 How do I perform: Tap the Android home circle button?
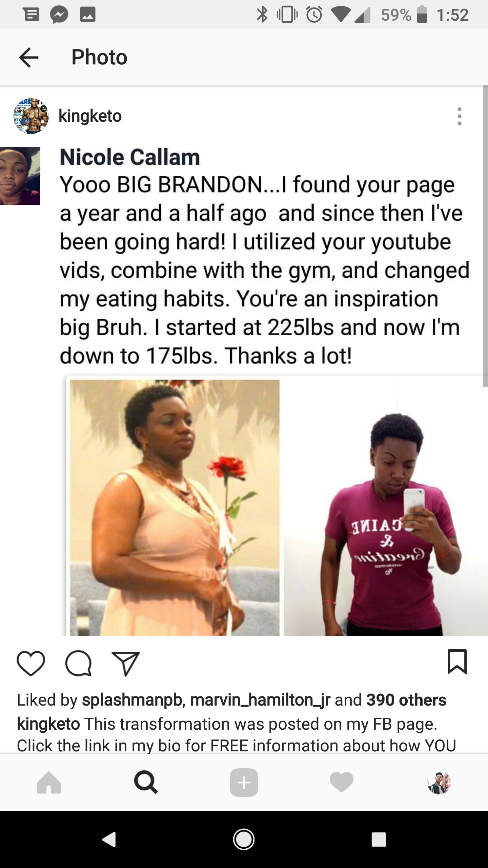tap(244, 840)
